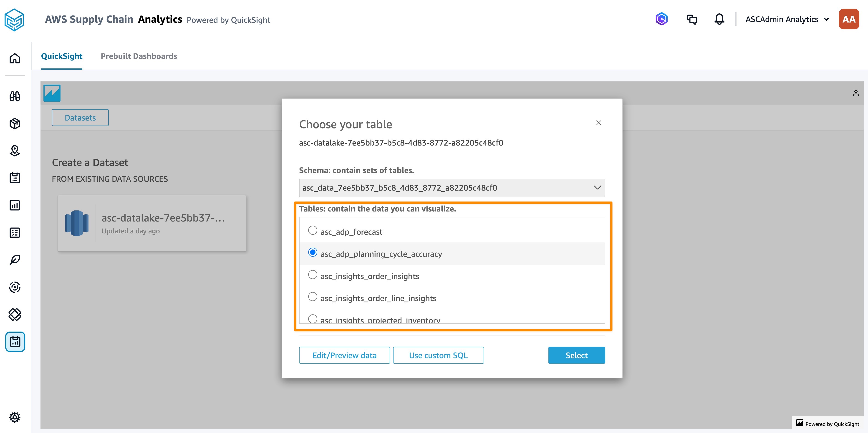
Task: Open the asc-datalake-7ee5bb37 data source card
Action: pos(152,223)
